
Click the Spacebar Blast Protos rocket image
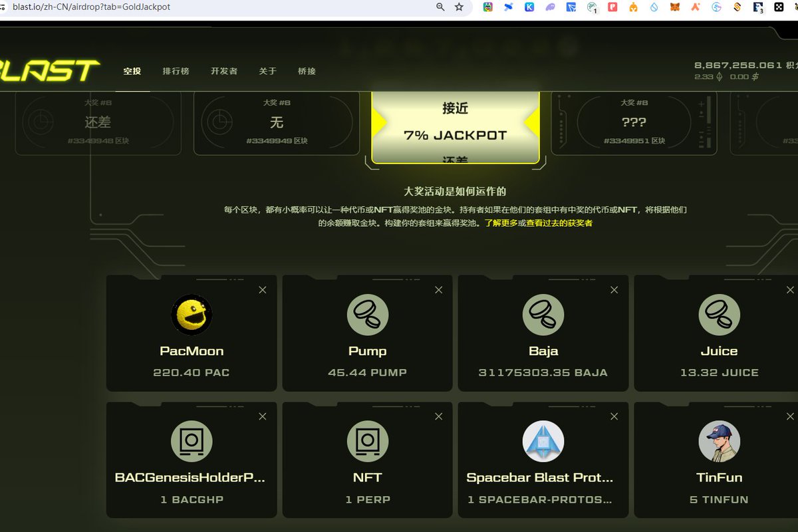[x=543, y=441]
